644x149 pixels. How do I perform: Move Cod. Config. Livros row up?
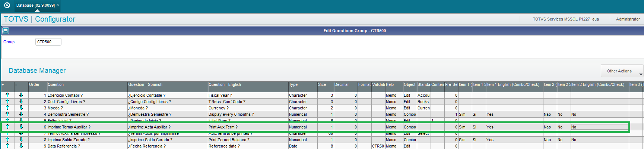click(7, 102)
